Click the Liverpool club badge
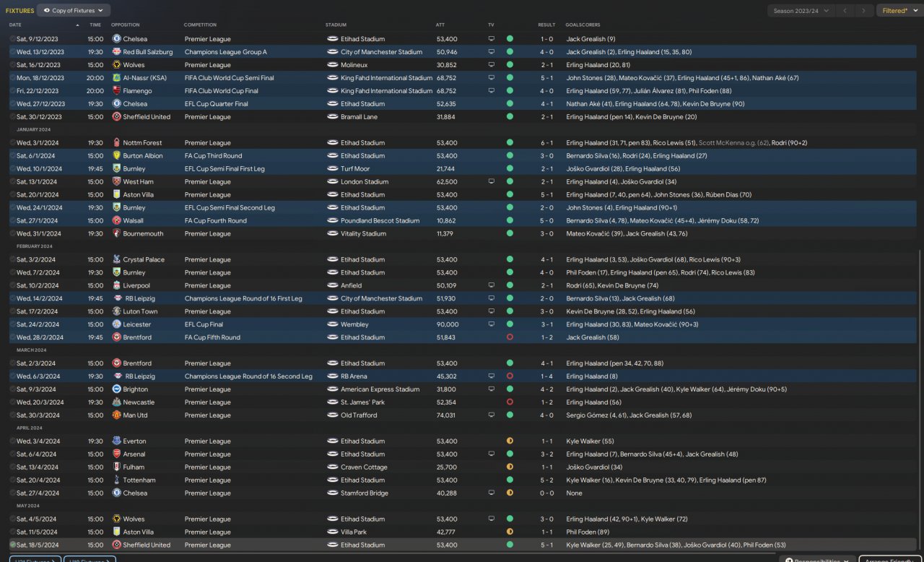This screenshot has height=562, width=924. [x=117, y=286]
